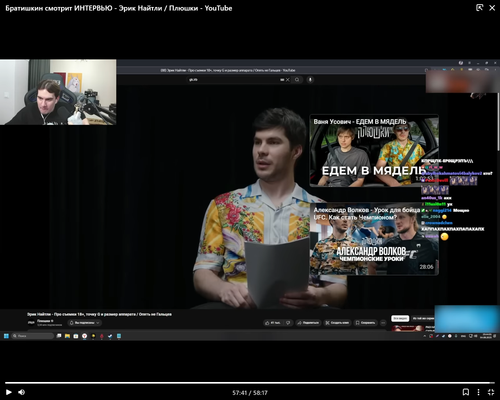Image resolution: width=500 pixels, height=400 pixels.
Task: Open the Александр Волков Чемпионские уроки card
Action: pos(374,239)
